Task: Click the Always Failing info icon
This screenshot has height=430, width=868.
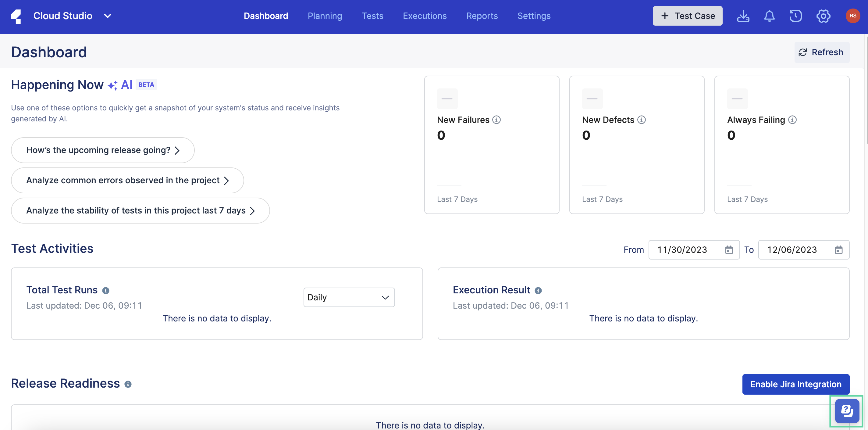Action: click(792, 120)
